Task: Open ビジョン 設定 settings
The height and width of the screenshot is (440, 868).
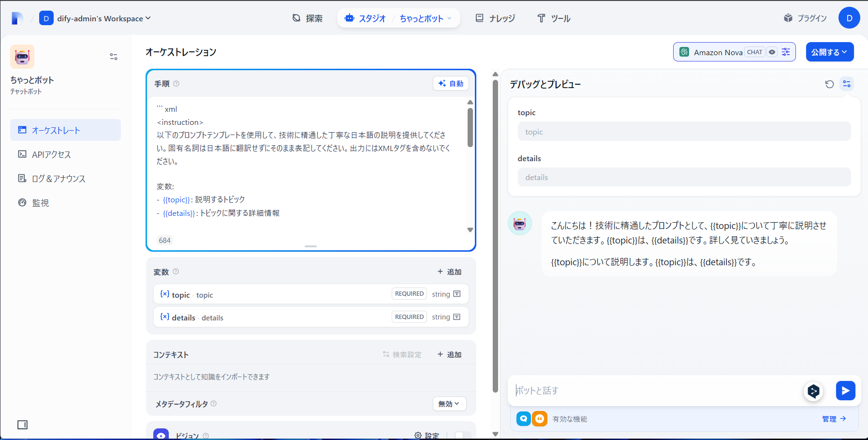Action: pyautogui.click(x=427, y=436)
